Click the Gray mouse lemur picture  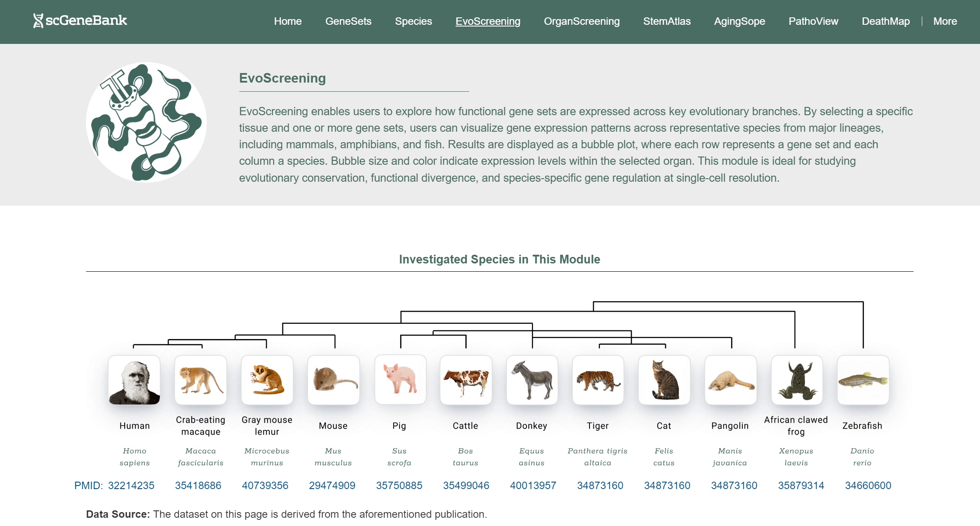[267, 380]
